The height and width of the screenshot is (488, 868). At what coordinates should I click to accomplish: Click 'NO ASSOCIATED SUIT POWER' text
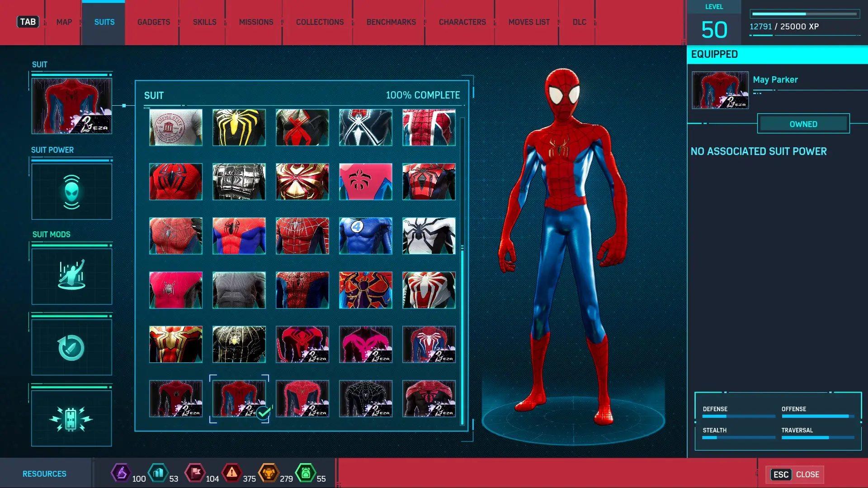[759, 151]
